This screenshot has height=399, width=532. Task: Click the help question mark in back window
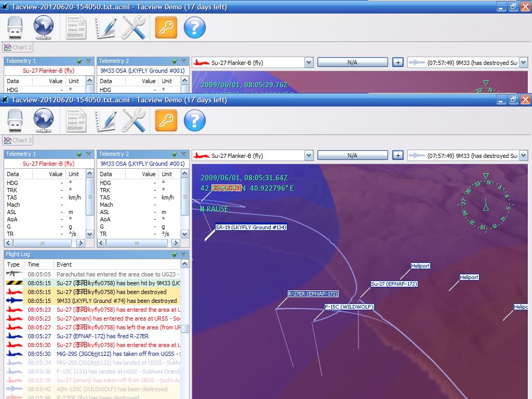click(195, 28)
